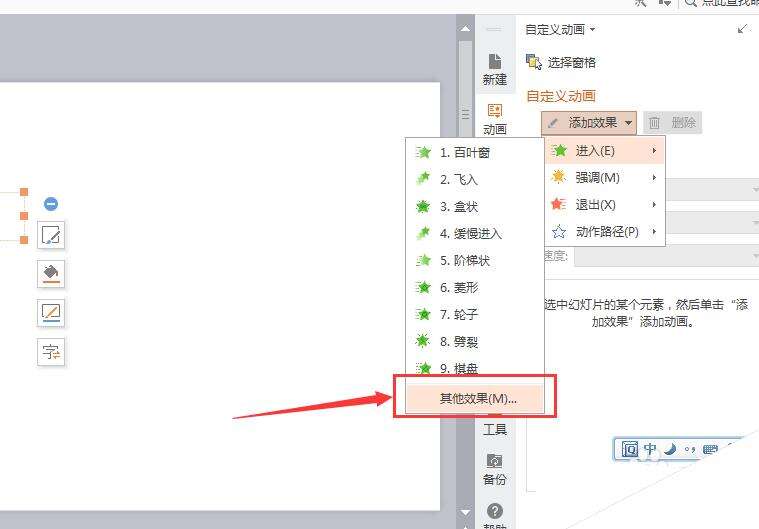Open 其他效果(M)... dialog

475,398
